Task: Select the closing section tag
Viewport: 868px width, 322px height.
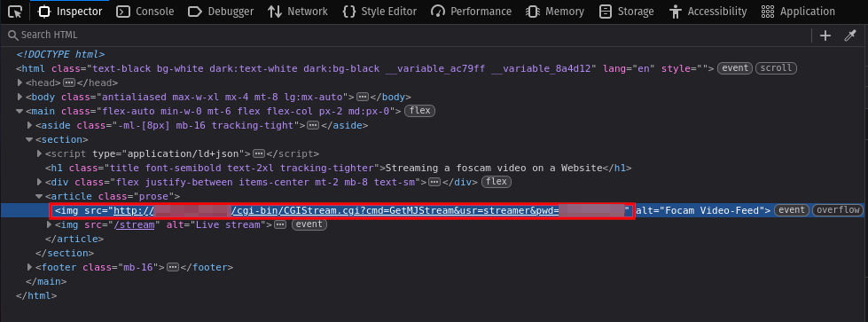Action: click(x=65, y=253)
